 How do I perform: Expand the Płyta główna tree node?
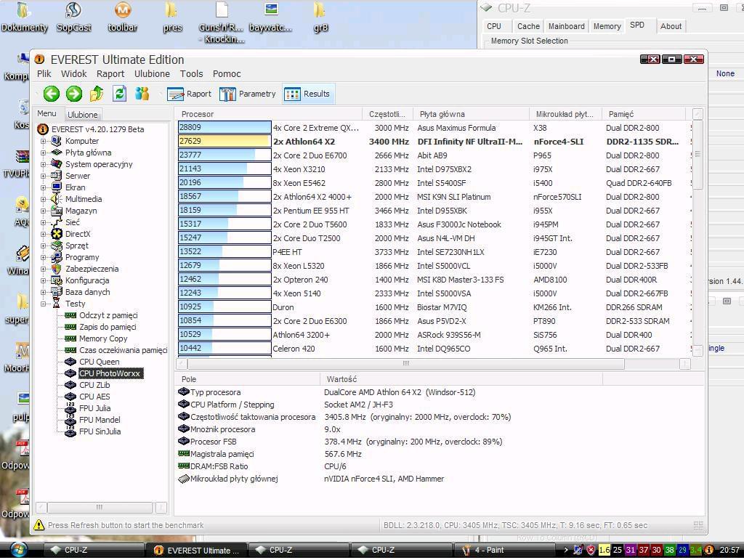(43, 153)
